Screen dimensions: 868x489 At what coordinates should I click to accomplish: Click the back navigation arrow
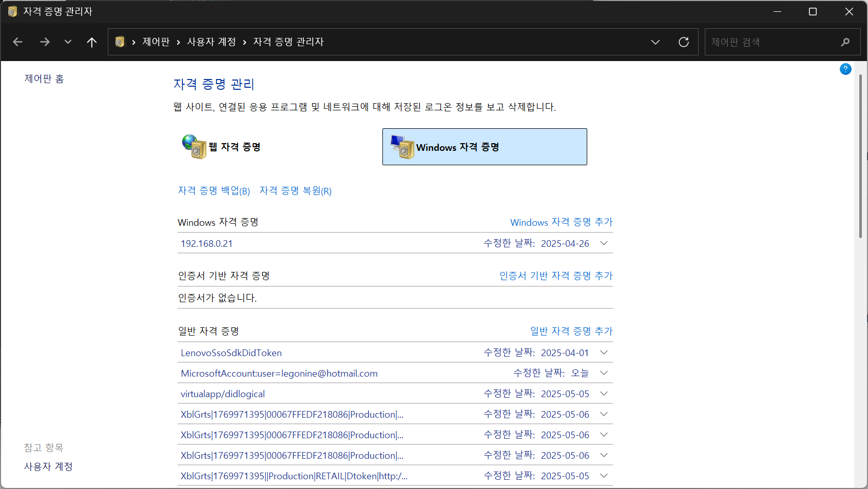pyautogui.click(x=18, y=42)
